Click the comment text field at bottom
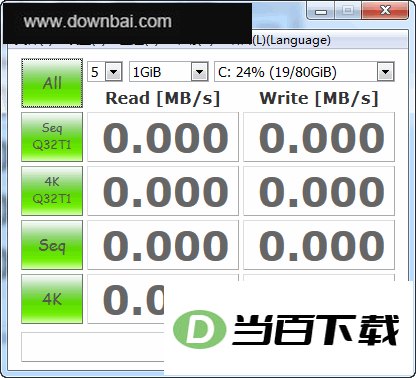 click(x=93, y=347)
